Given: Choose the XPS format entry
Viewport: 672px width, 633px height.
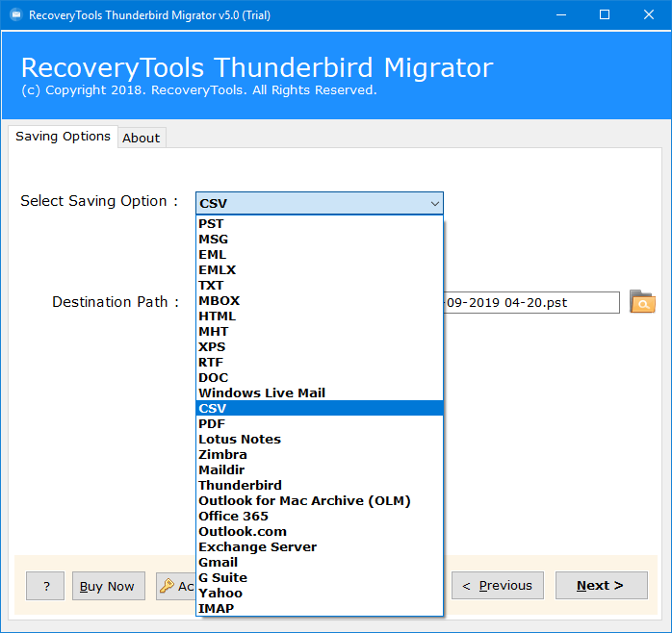Looking at the screenshot, I should click(320, 347).
